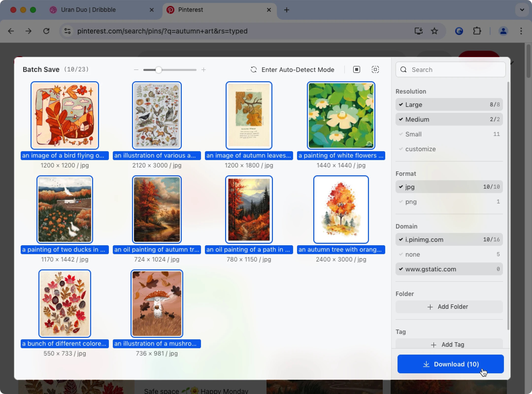The height and width of the screenshot is (394, 532).
Task: Click the Auto-Detect refresh icon
Action: tap(254, 70)
